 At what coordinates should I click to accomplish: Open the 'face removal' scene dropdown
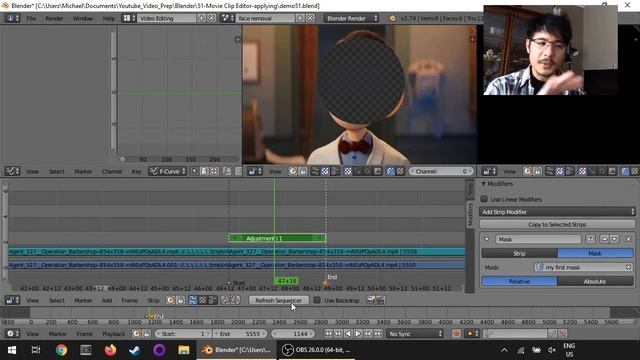(x=227, y=18)
